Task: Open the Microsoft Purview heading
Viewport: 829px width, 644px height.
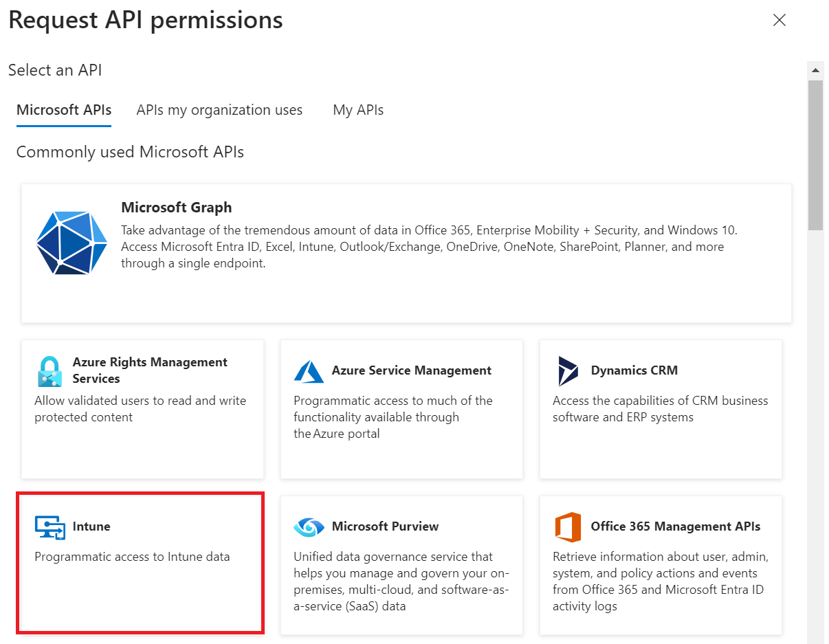Action: [x=385, y=526]
